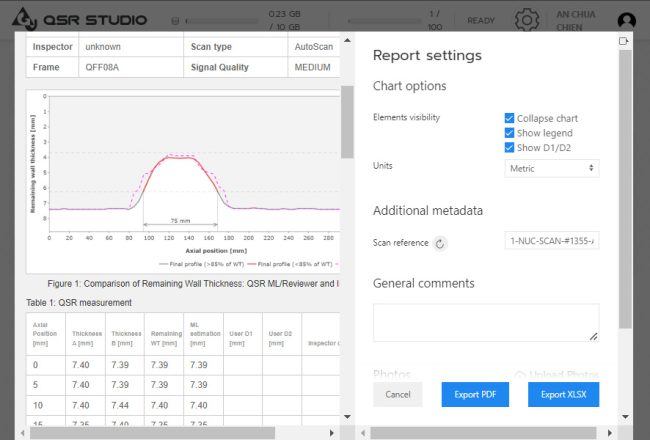Click the 'Final profile (<85% of WT)' legend entry

(290, 264)
